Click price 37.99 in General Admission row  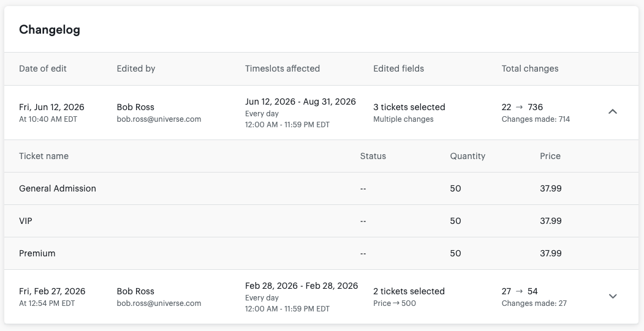[551, 188]
